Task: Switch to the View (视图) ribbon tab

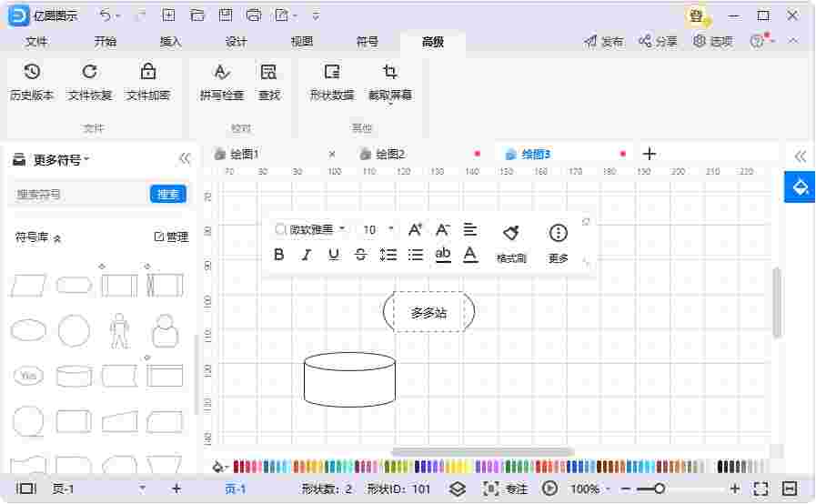Action: [x=302, y=42]
